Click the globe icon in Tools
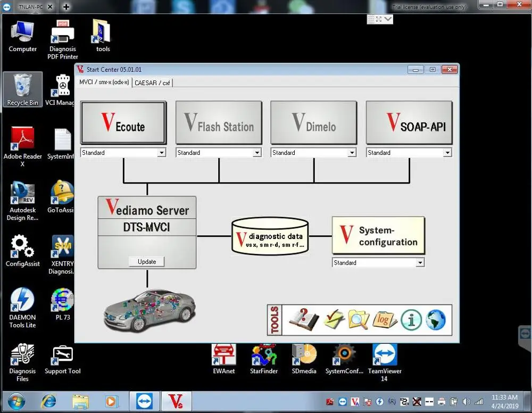Image resolution: width=532 pixels, height=413 pixels. [436, 320]
